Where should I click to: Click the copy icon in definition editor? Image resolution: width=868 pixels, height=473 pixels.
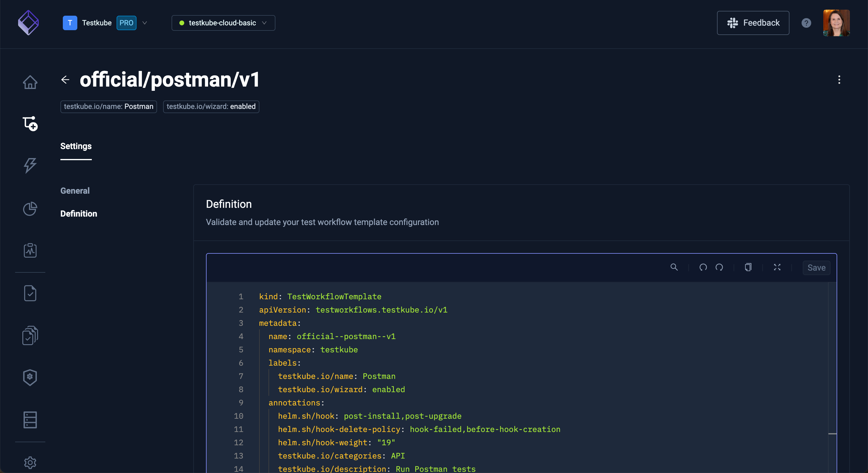pyautogui.click(x=748, y=267)
